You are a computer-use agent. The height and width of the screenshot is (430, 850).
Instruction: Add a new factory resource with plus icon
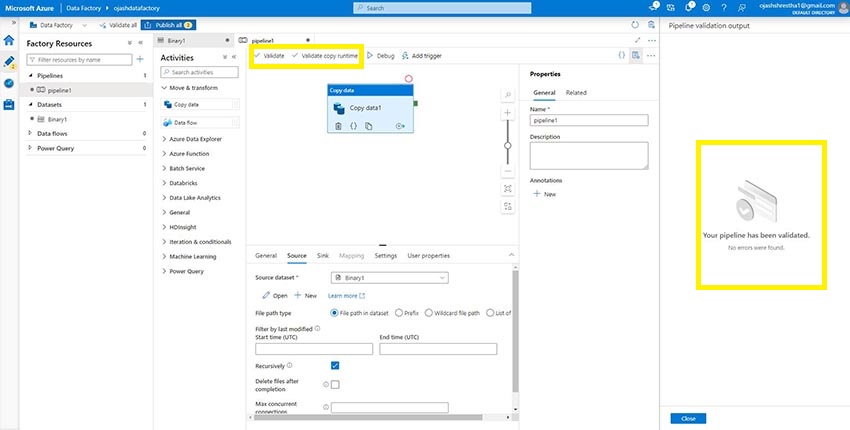[x=140, y=60]
